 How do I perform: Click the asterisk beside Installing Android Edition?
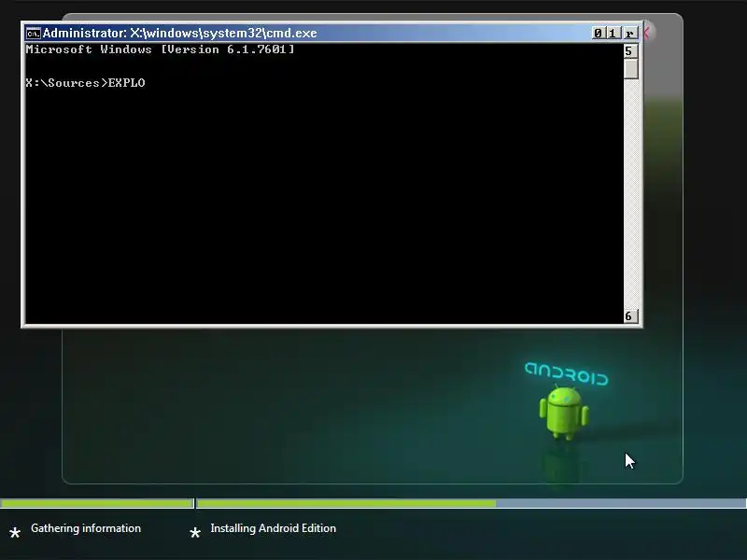coord(195,532)
